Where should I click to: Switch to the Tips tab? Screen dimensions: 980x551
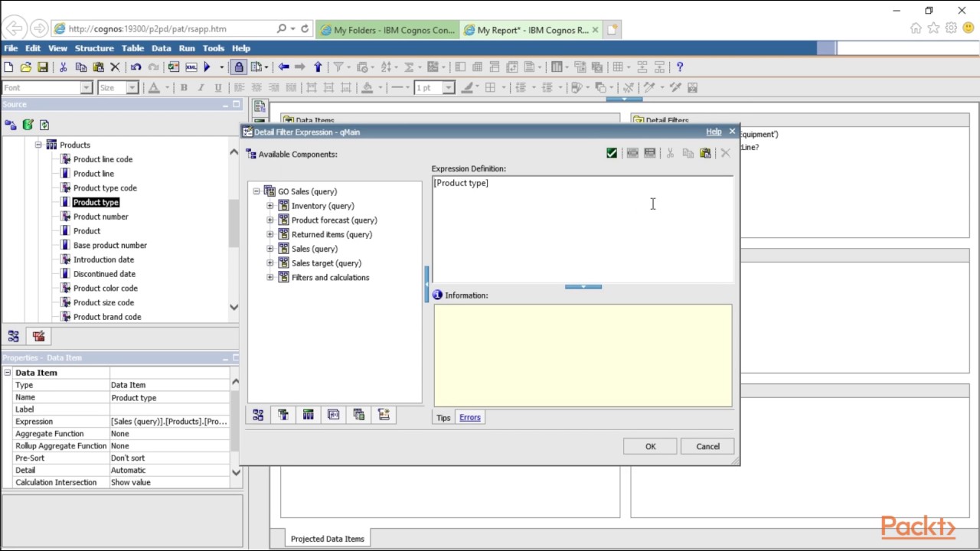point(443,418)
